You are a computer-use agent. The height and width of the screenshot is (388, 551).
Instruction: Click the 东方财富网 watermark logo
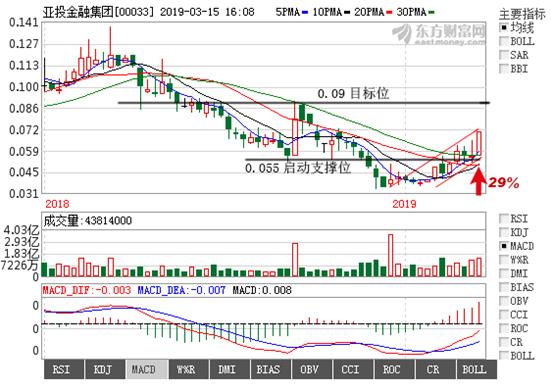click(x=439, y=34)
